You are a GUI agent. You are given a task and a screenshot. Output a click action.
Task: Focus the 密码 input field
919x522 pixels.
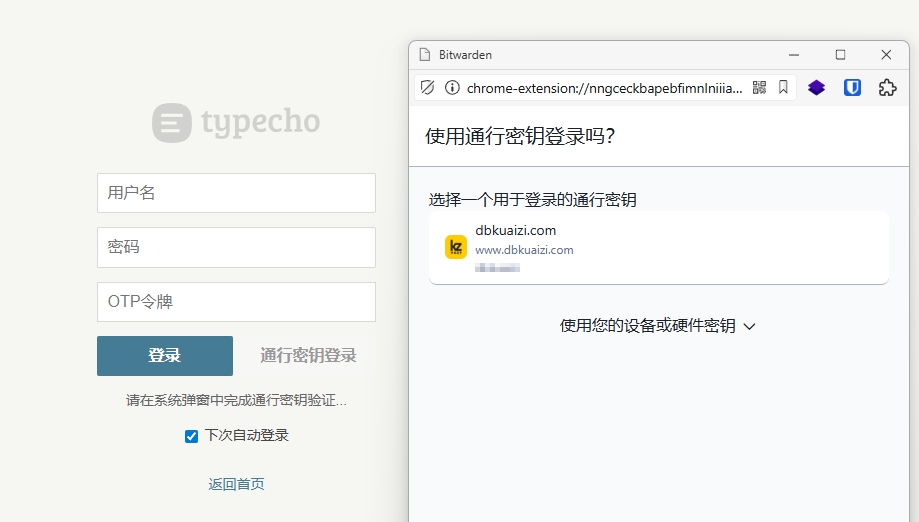coord(236,247)
